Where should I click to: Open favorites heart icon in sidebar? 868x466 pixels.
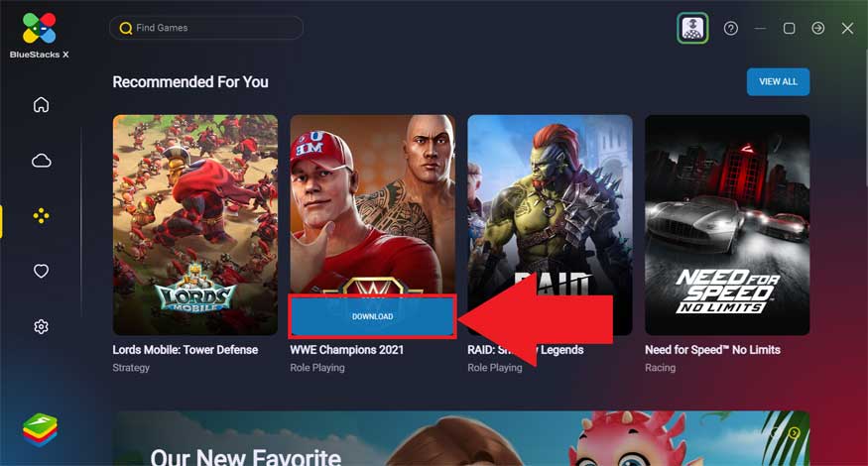tap(41, 271)
